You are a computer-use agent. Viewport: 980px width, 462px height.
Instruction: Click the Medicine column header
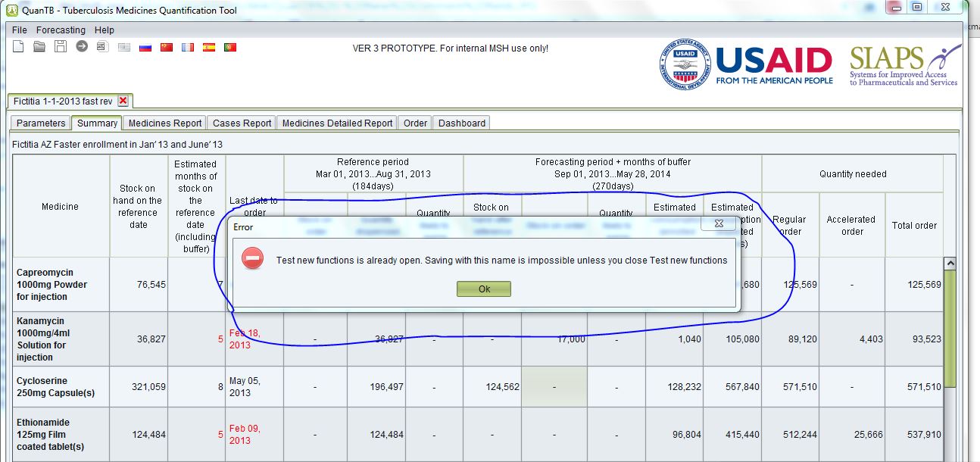(x=61, y=206)
